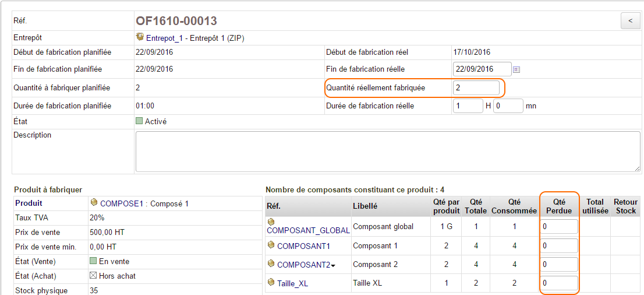Focus the real duration hours field
This screenshot has height=295, width=644.
[x=468, y=106]
